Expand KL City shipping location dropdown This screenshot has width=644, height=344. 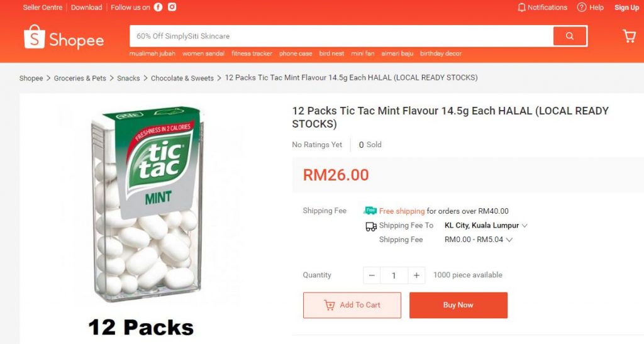point(525,225)
